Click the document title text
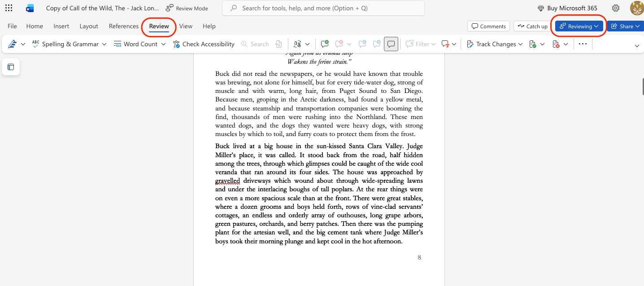The height and width of the screenshot is (286, 644). point(103,8)
